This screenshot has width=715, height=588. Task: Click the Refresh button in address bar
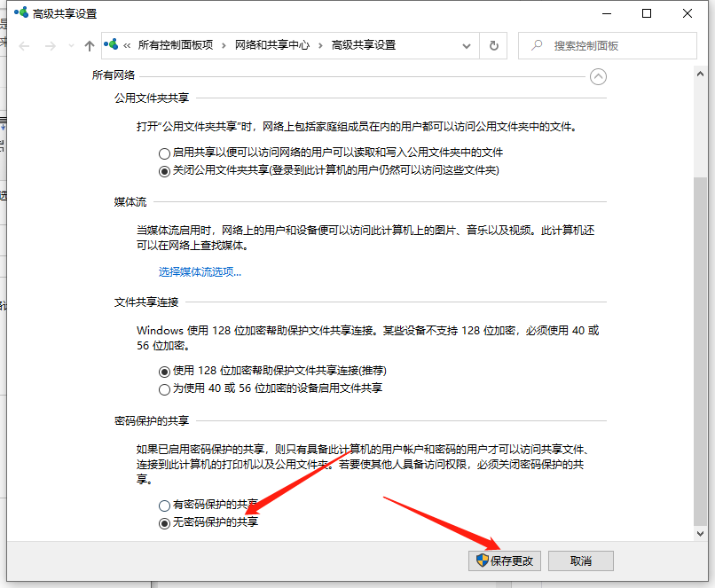[493, 45]
